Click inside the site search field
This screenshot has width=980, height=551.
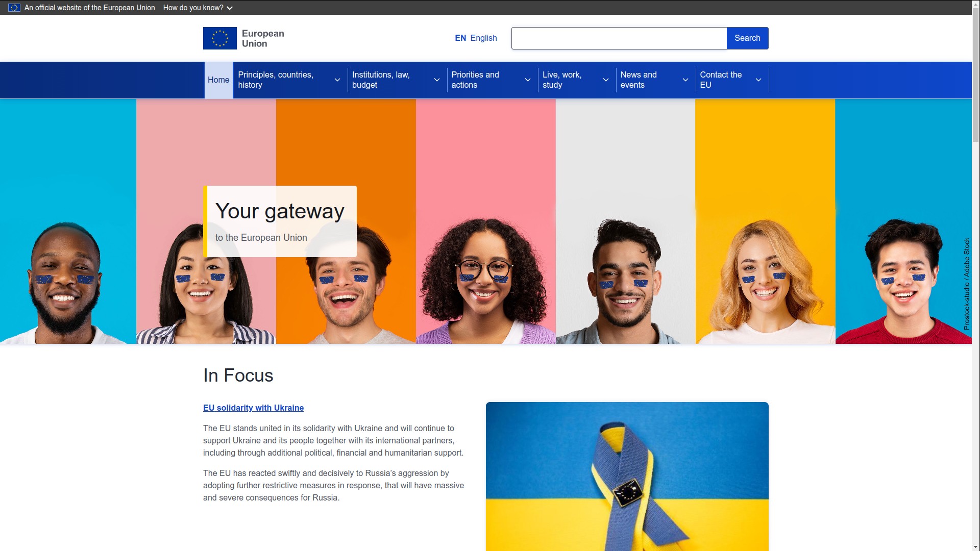(619, 38)
